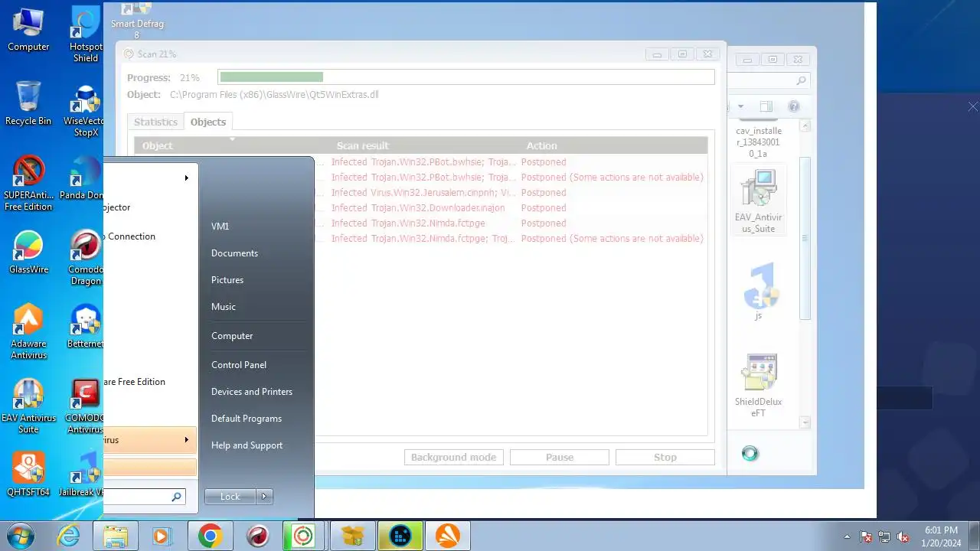Switch to the dark dotted-circle taskbar app
980x551 pixels.
coord(400,536)
